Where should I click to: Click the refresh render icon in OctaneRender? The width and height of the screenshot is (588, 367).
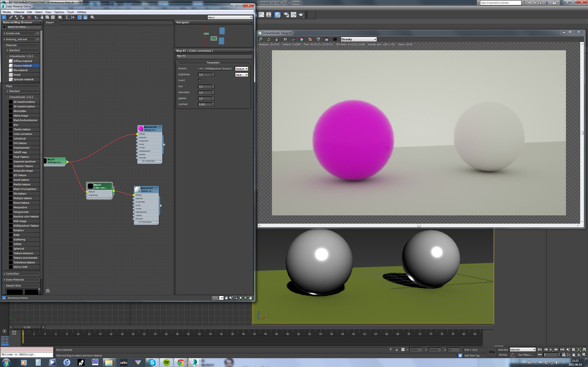tap(269, 39)
